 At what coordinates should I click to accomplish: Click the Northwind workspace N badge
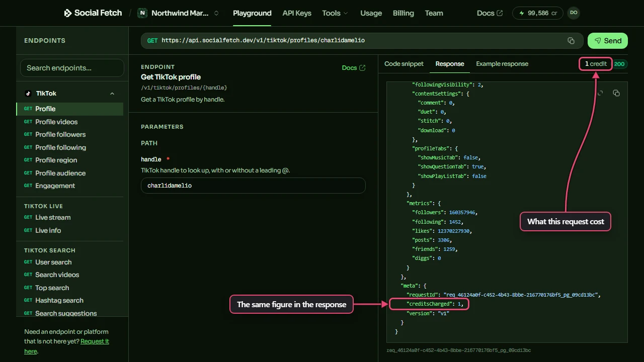click(x=142, y=13)
